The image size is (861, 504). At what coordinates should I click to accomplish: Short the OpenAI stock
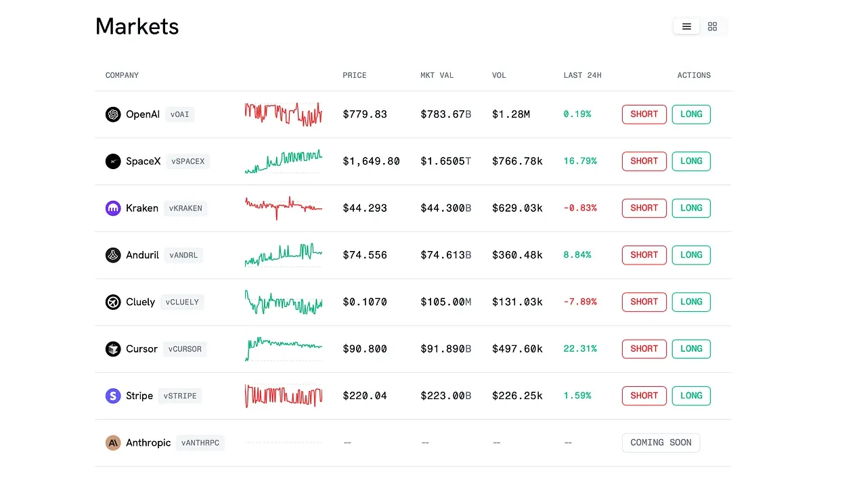[644, 114]
